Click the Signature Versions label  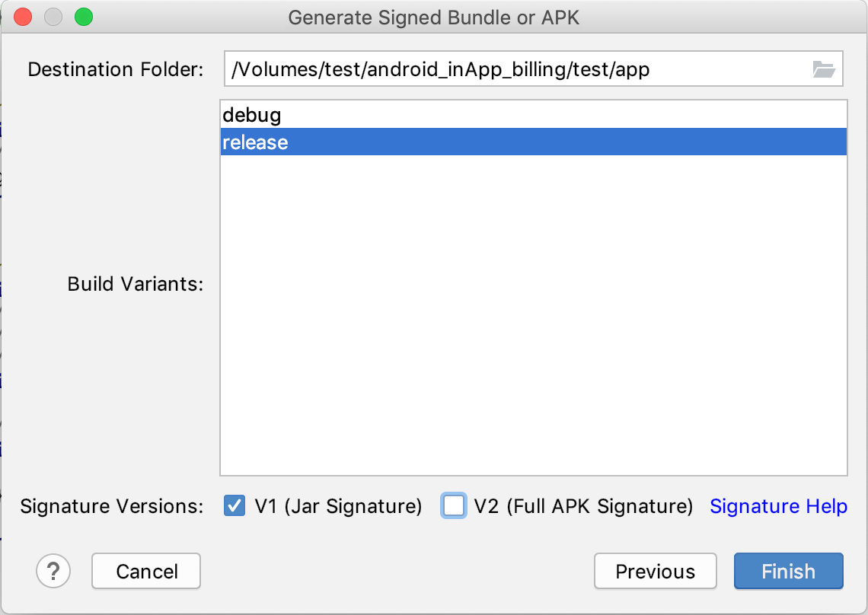pyautogui.click(x=112, y=506)
